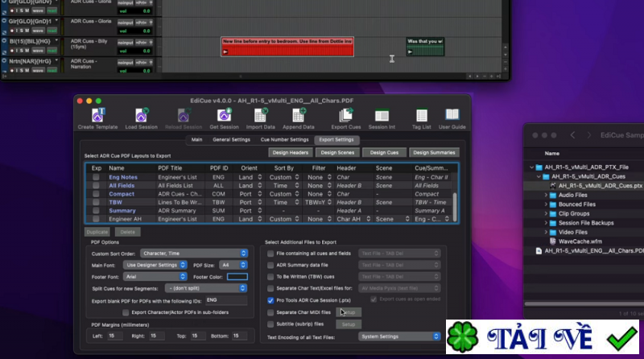Open the Tag List icon
Viewport: 644px width, 359px height.
pos(421,117)
